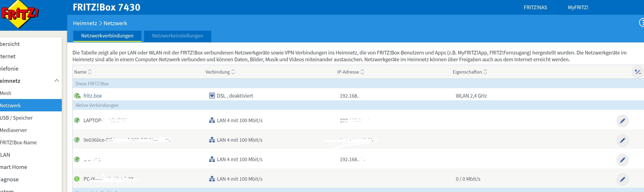This screenshot has width=644, height=192.
Task: Click the LAN network icon in PC-00 row
Action: click(x=212, y=179)
